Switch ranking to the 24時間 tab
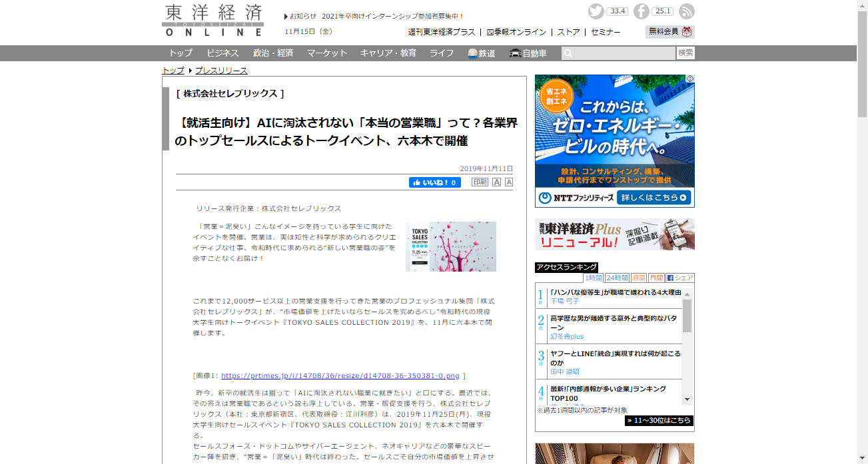The width and height of the screenshot is (868, 464). [617, 278]
